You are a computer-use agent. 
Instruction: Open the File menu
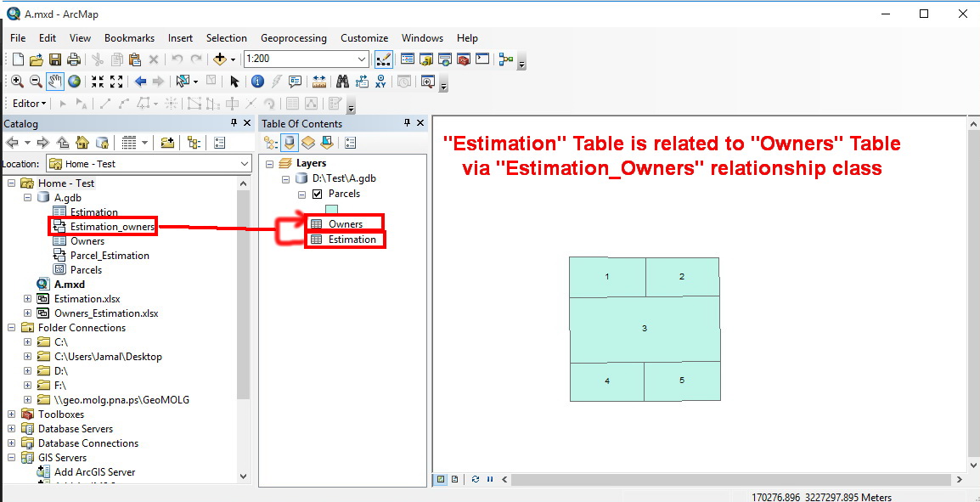(x=18, y=38)
